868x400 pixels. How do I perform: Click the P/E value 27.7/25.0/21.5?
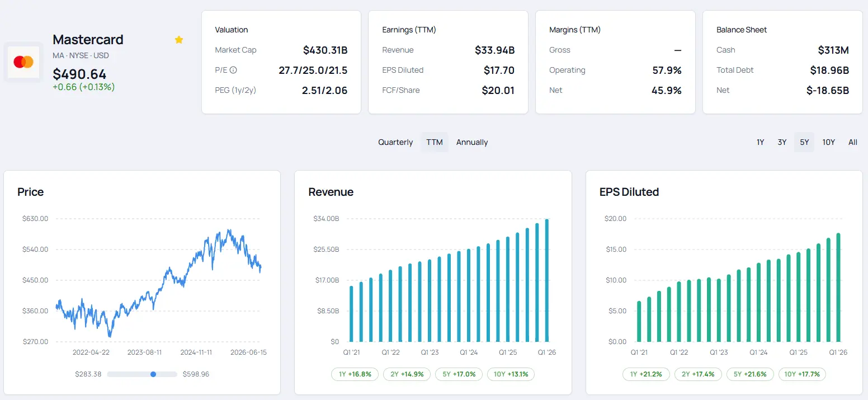(x=313, y=70)
